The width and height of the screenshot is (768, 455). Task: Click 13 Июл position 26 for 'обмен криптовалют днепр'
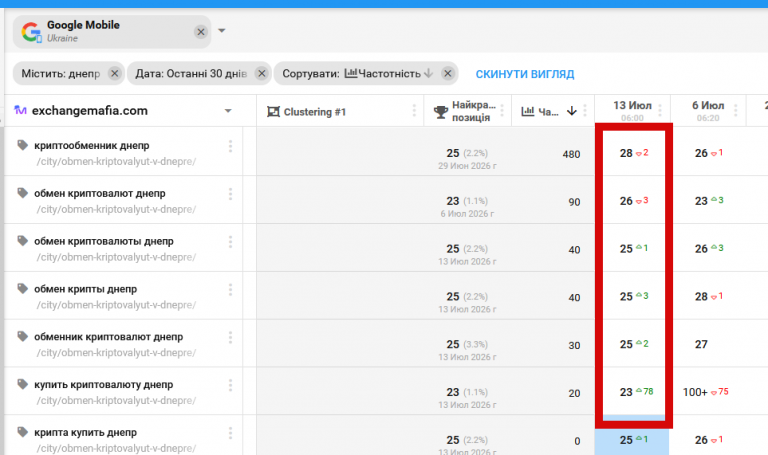point(626,201)
